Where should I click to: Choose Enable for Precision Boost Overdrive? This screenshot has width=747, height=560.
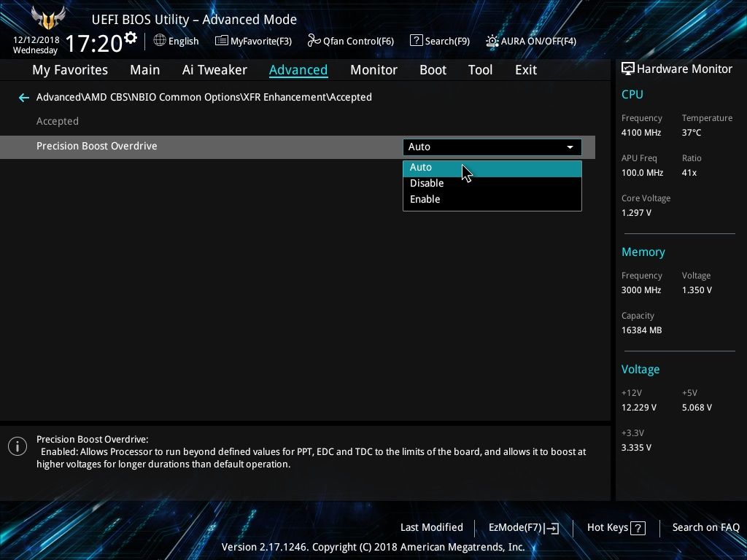[x=492, y=200]
